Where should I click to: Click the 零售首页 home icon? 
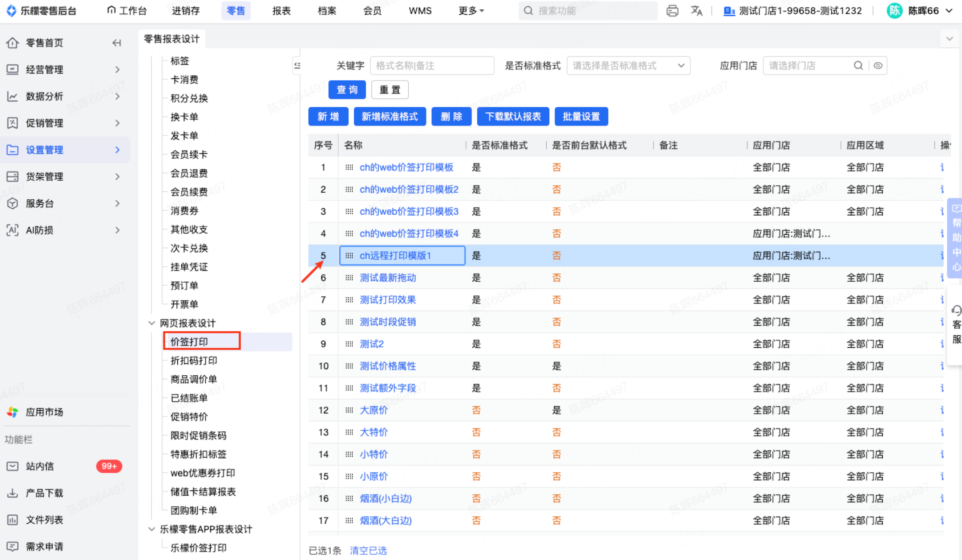(x=12, y=43)
